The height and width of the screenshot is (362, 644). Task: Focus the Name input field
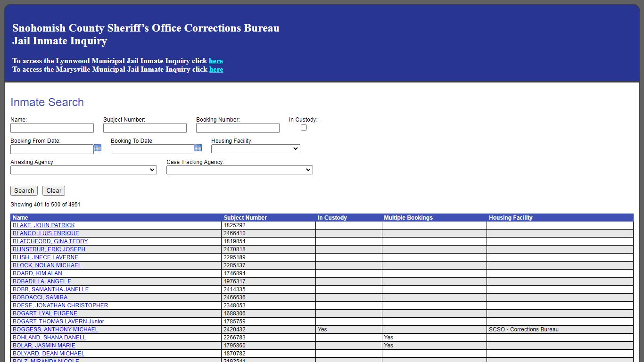tap(52, 128)
